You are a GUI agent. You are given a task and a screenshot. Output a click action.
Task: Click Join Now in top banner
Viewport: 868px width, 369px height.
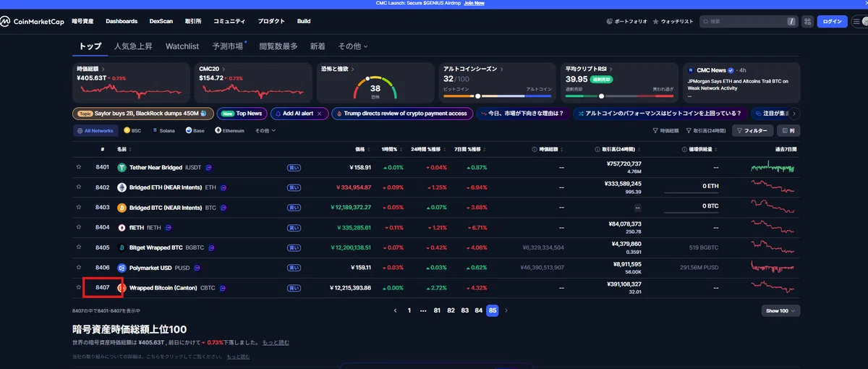tap(475, 3)
